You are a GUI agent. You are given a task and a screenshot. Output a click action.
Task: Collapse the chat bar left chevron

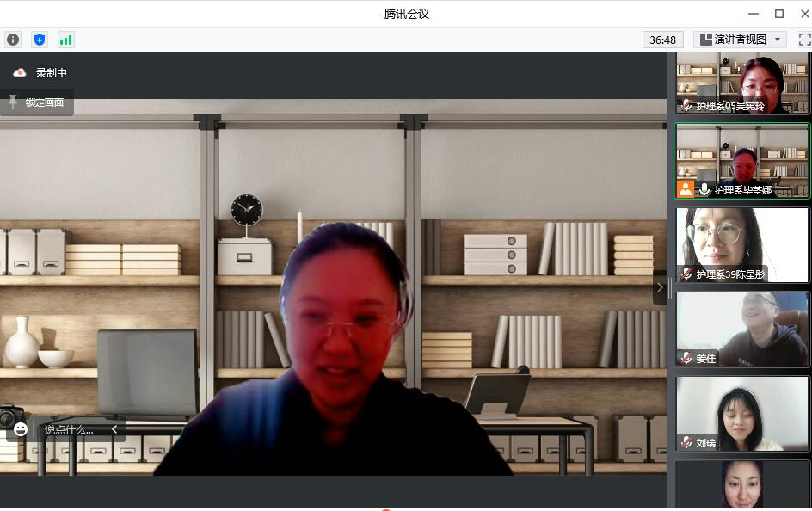click(114, 429)
